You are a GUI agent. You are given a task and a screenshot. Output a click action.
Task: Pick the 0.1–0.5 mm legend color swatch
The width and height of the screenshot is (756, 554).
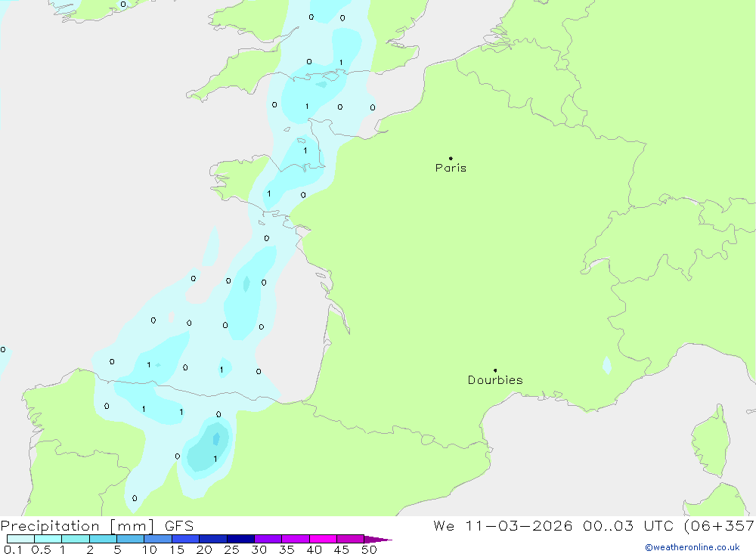click(x=20, y=539)
